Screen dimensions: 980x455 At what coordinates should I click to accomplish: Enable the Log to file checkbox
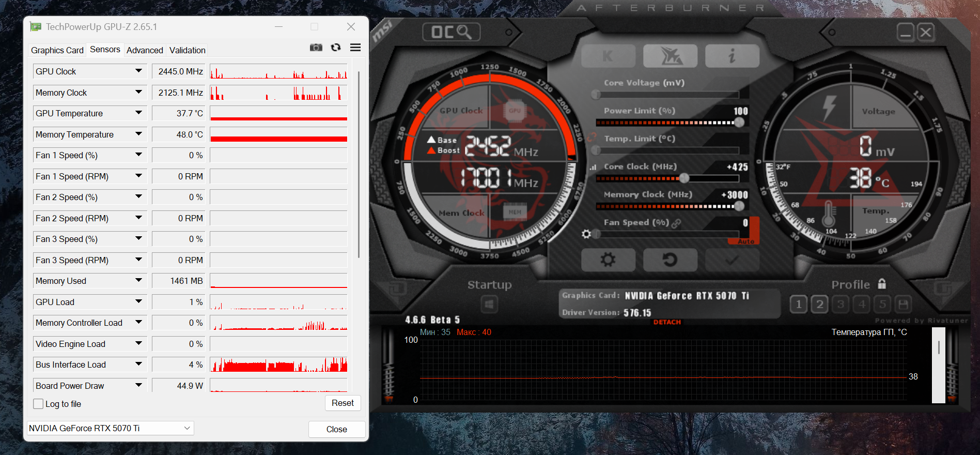tap(38, 404)
